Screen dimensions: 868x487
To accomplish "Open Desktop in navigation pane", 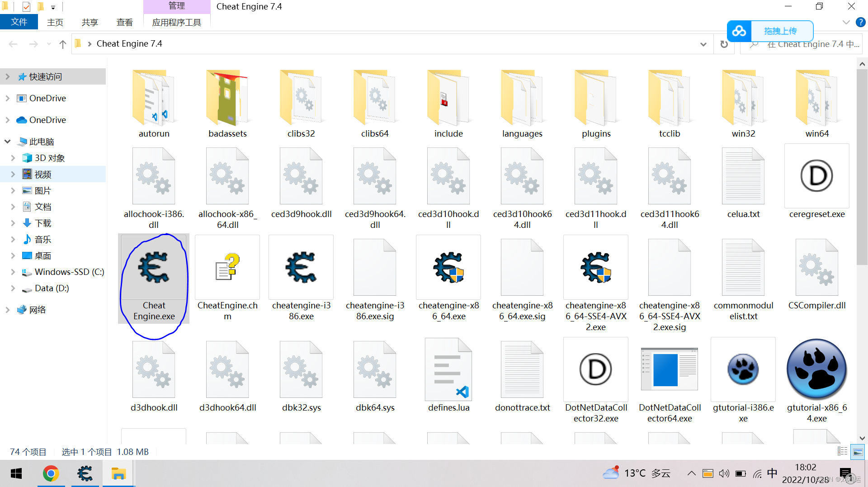I will tap(43, 255).
